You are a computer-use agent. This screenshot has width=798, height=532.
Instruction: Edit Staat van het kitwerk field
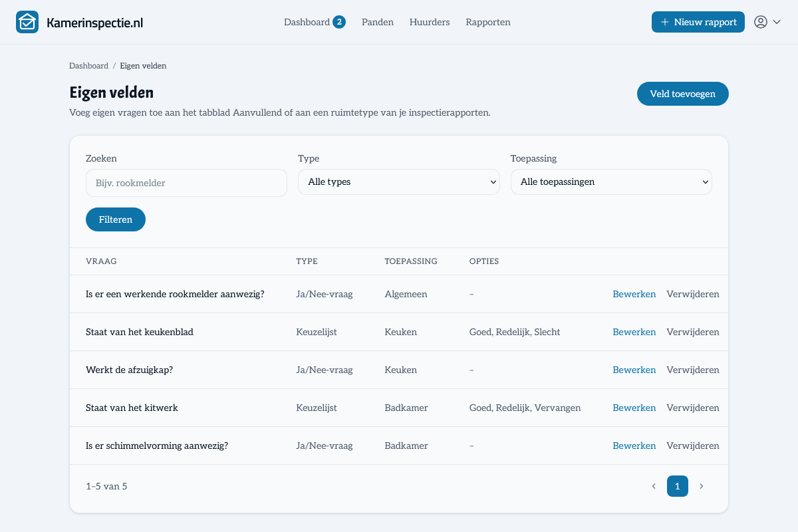tap(634, 408)
